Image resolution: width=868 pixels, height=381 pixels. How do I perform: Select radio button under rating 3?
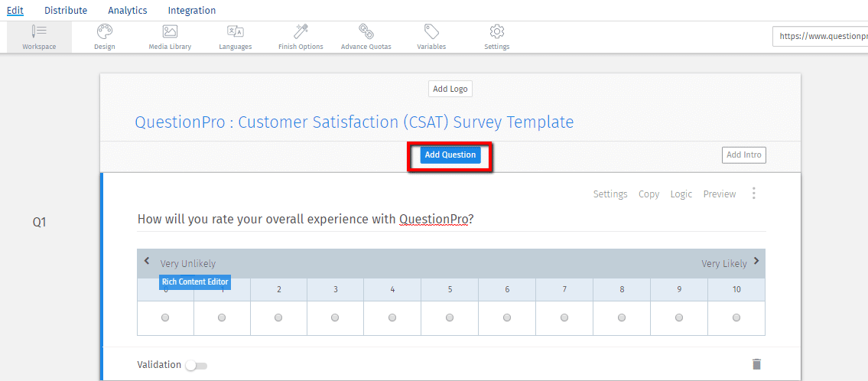point(335,317)
